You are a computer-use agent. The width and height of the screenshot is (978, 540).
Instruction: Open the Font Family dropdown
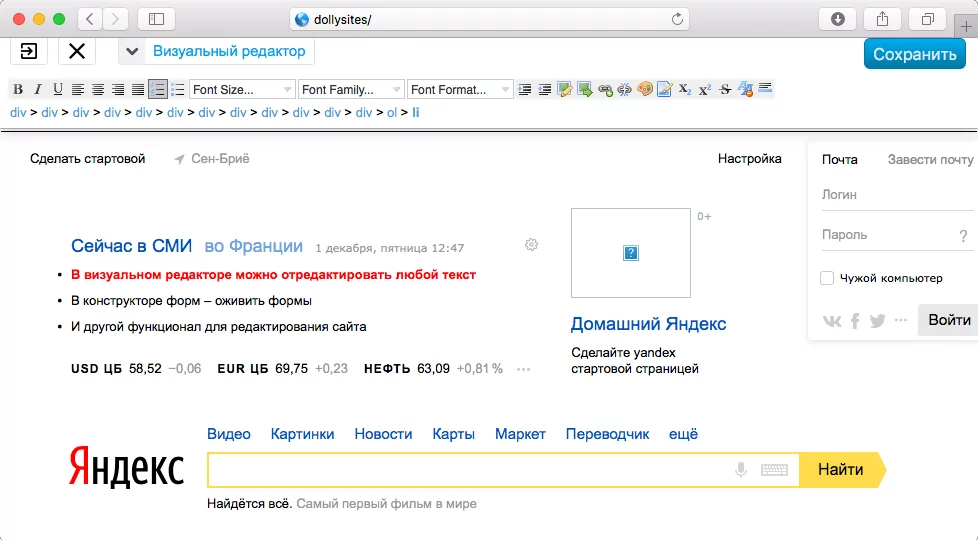pos(351,90)
